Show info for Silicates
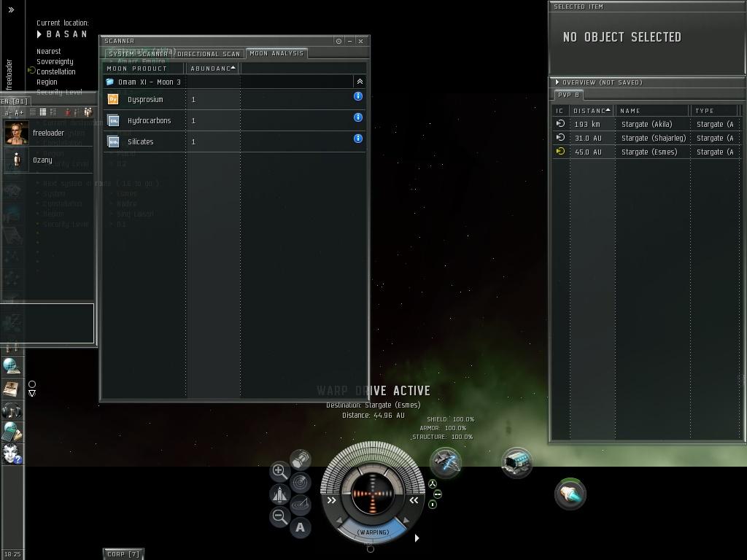747x560 pixels. (x=358, y=139)
